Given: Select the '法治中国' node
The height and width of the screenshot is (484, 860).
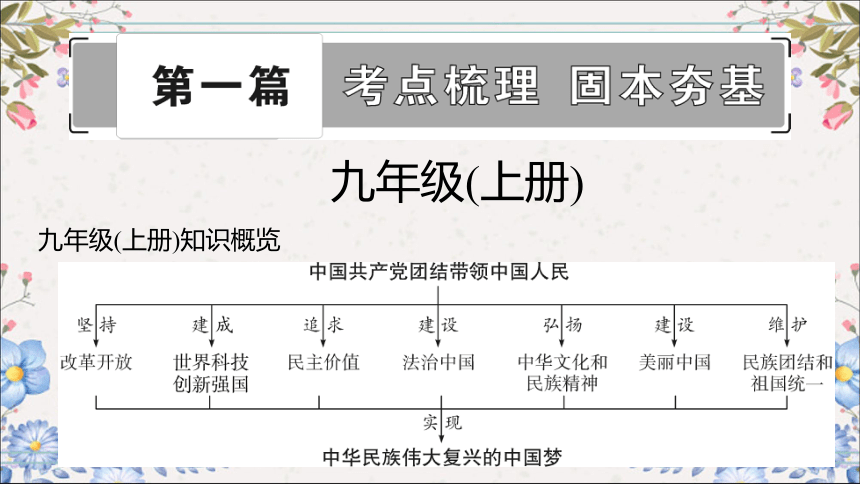Looking at the screenshot, I should (438, 362).
